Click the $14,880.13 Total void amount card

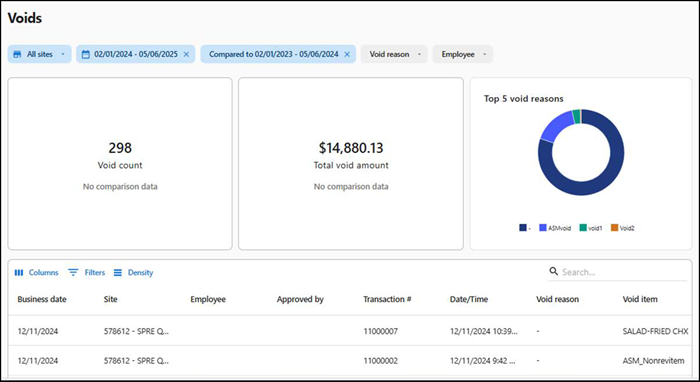point(351,164)
